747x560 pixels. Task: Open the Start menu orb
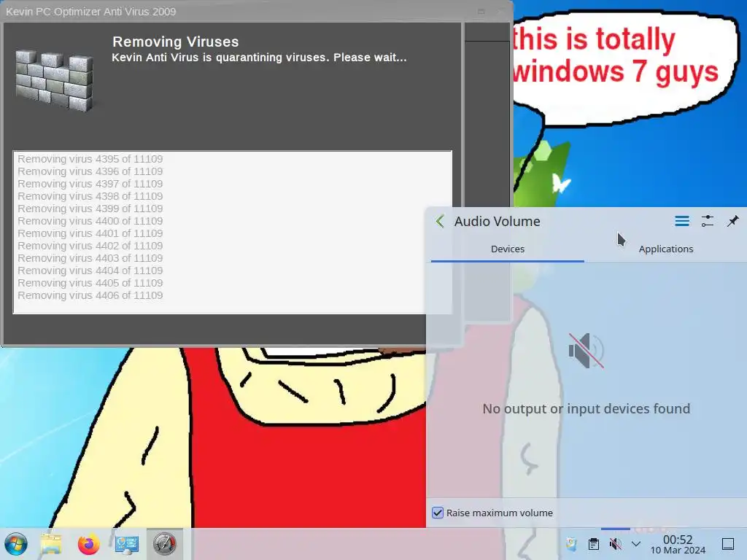point(16,544)
